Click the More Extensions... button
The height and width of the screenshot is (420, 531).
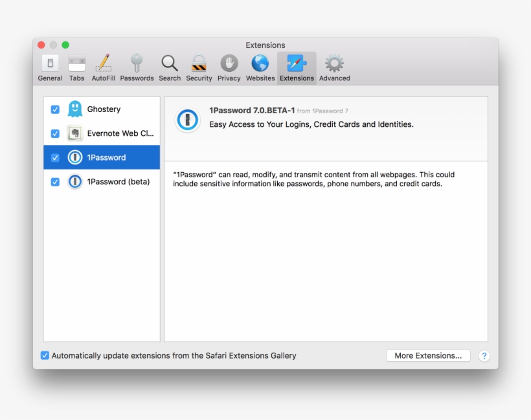pos(428,356)
